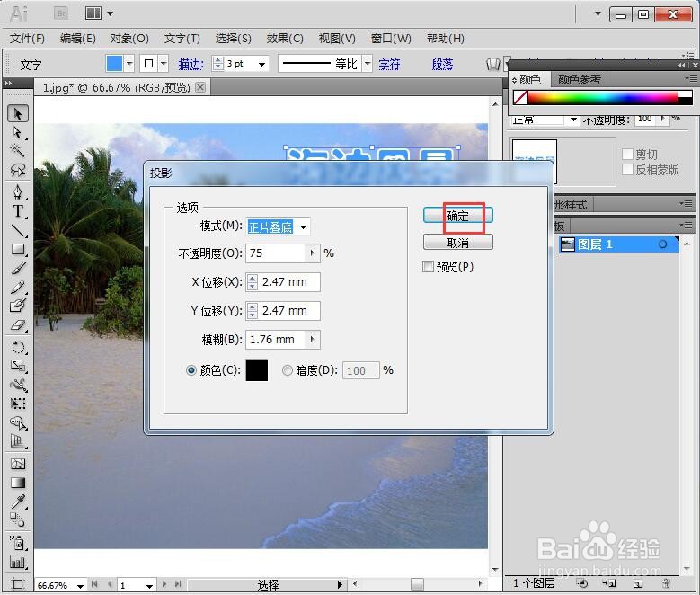This screenshot has height=595, width=700.
Task: Tick the 反相蒙版 checkbox
Action: (627, 170)
